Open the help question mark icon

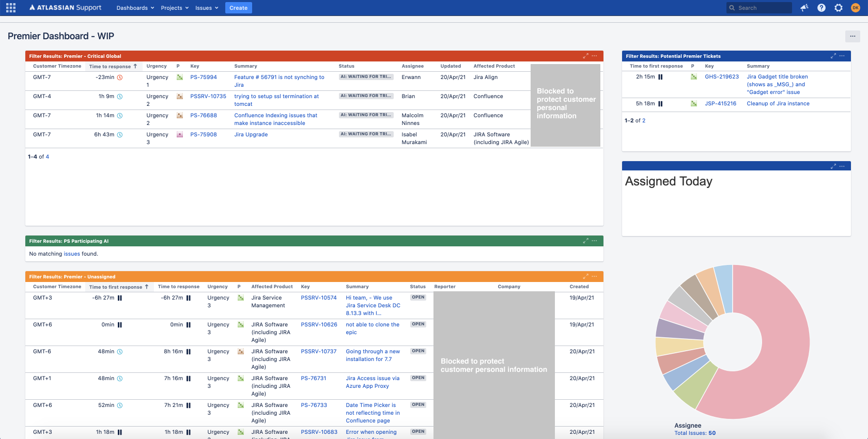pos(822,8)
